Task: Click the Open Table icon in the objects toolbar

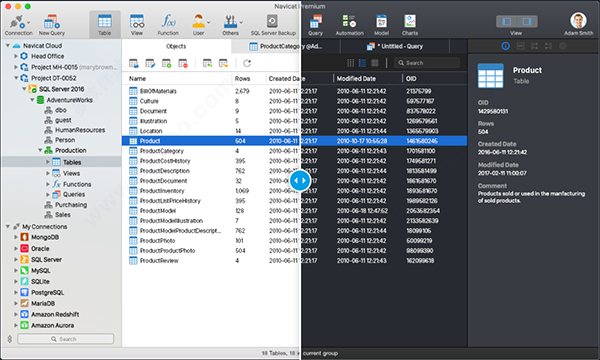Action: [134, 63]
